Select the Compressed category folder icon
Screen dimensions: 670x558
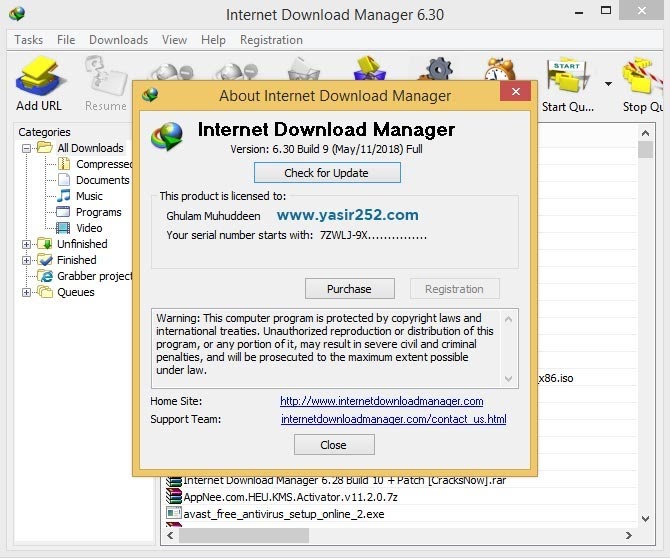point(64,164)
